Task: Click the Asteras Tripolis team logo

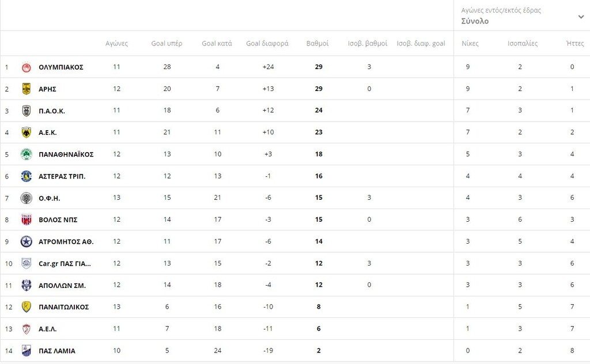Action: coord(26,176)
